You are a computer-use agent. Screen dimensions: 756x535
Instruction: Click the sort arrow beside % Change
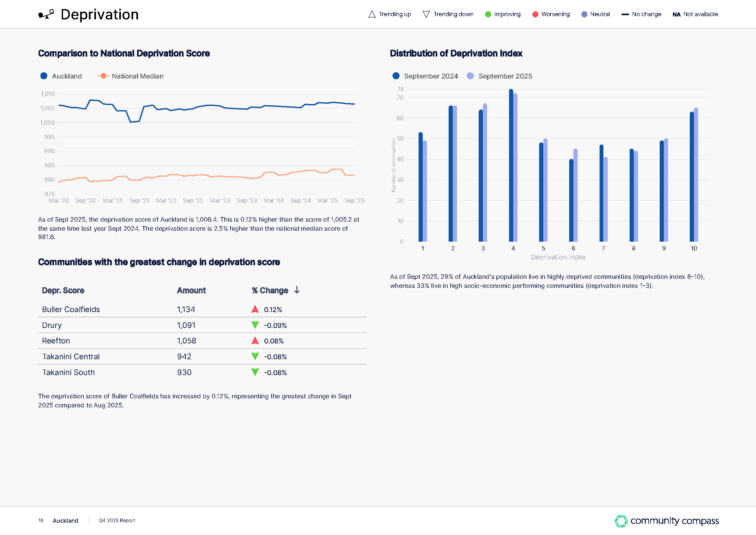coord(297,290)
